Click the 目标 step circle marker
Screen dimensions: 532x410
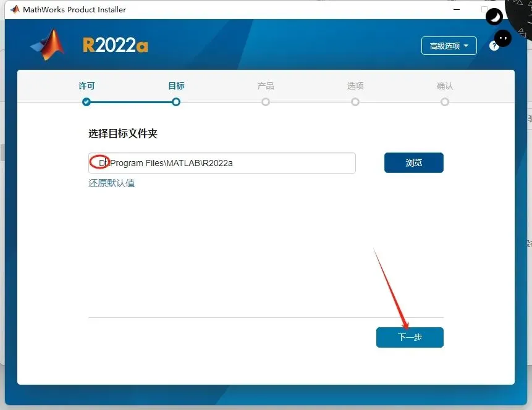176,102
